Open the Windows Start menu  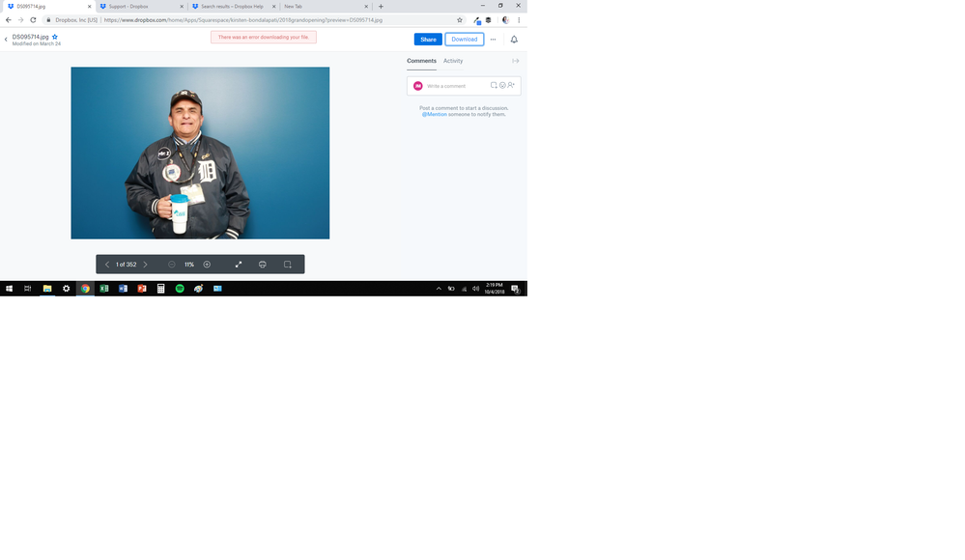tap(10, 289)
